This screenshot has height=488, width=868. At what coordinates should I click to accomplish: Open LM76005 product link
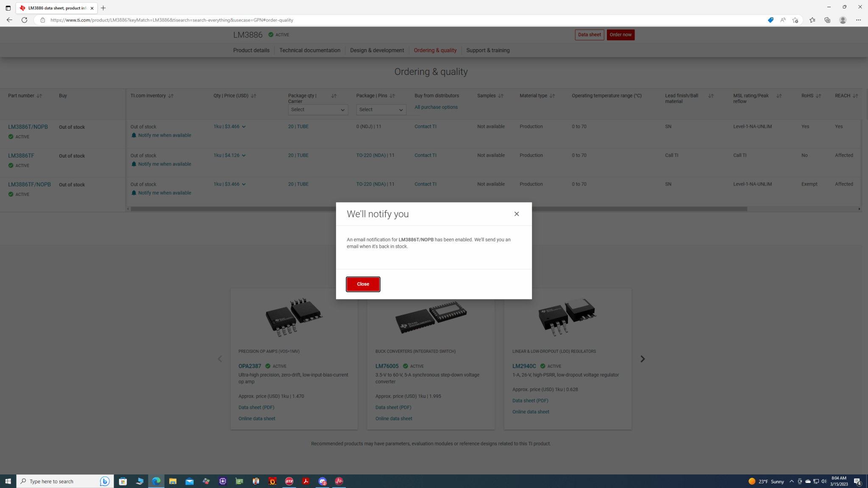click(x=387, y=366)
